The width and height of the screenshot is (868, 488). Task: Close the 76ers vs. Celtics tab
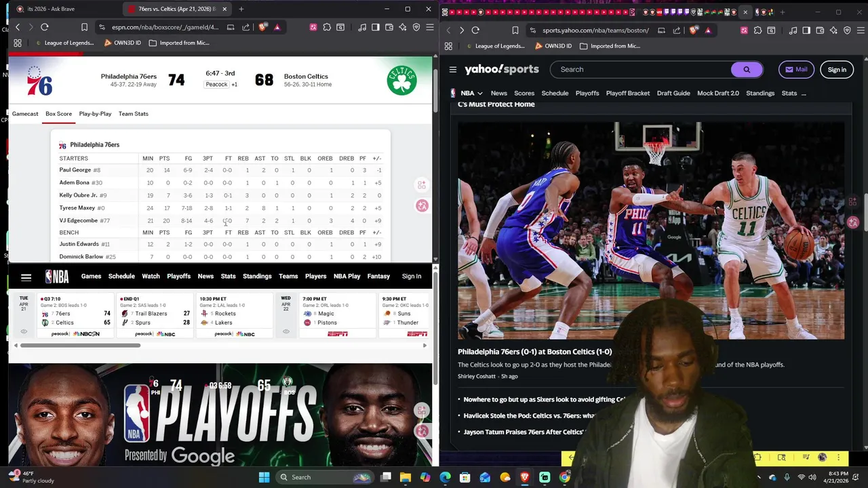pos(224,9)
